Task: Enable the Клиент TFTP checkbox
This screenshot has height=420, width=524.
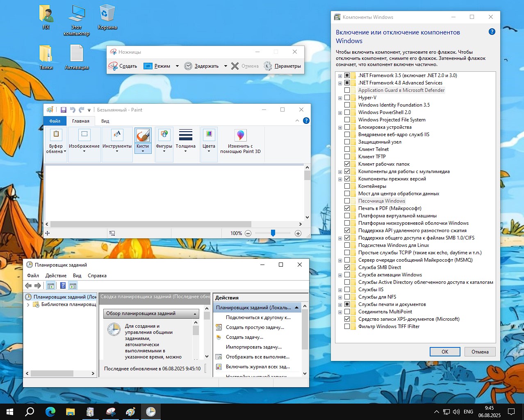Action: pyautogui.click(x=347, y=157)
